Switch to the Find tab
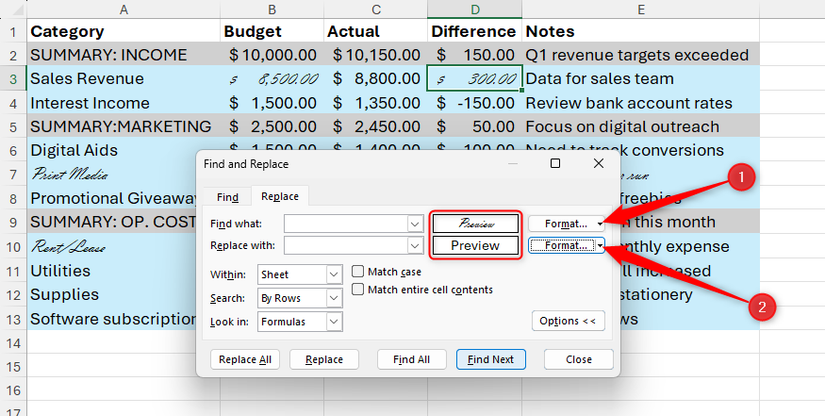This screenshot has width=825, height=416. pos(228,197)
